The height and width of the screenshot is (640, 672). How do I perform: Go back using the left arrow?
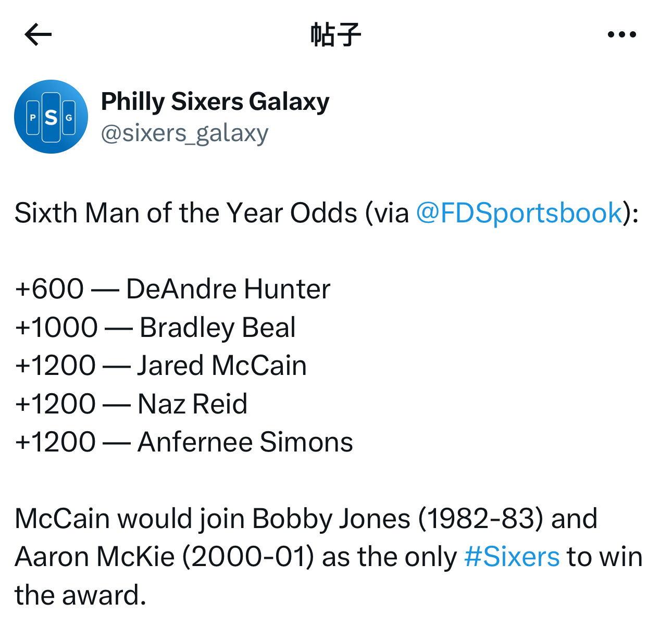tap(38, 34)
